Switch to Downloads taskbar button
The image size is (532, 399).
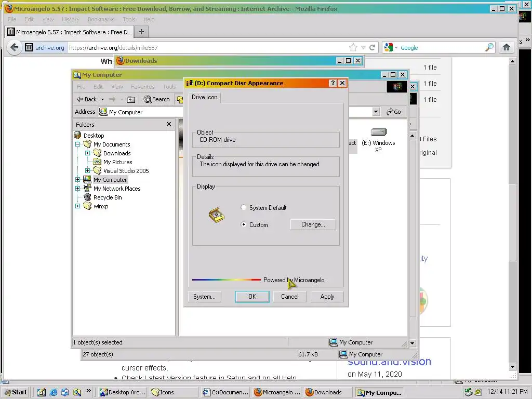point(328,392)
